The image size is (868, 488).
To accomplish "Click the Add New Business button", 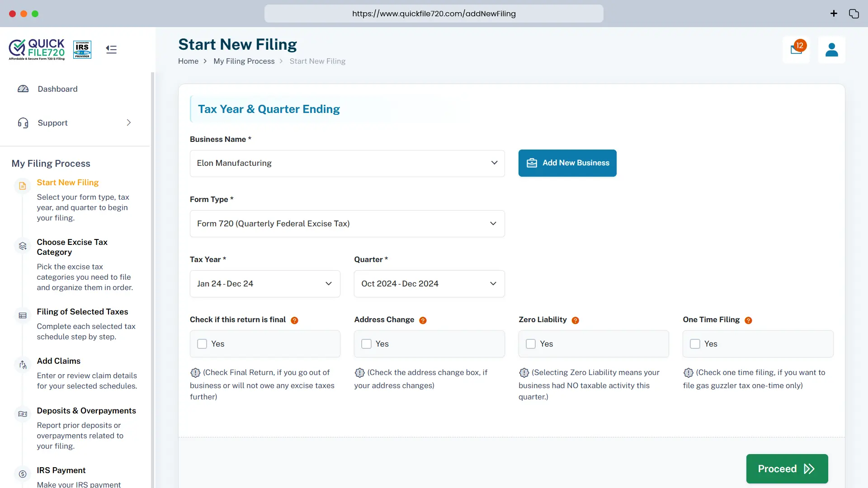I will [568, 163].
